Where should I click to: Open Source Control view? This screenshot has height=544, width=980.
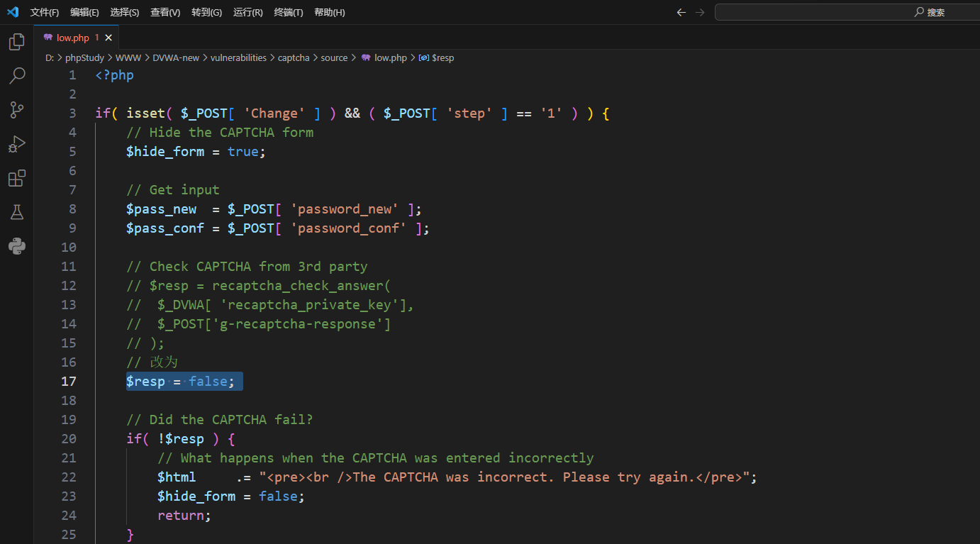17,110
